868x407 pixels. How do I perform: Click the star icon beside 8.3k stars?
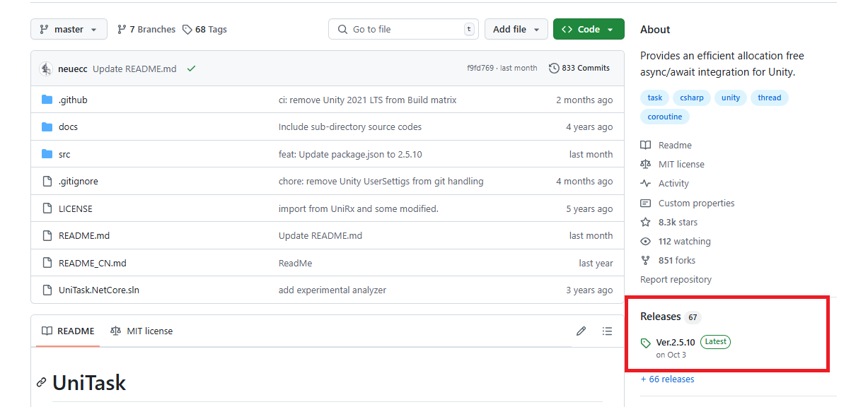645,222
